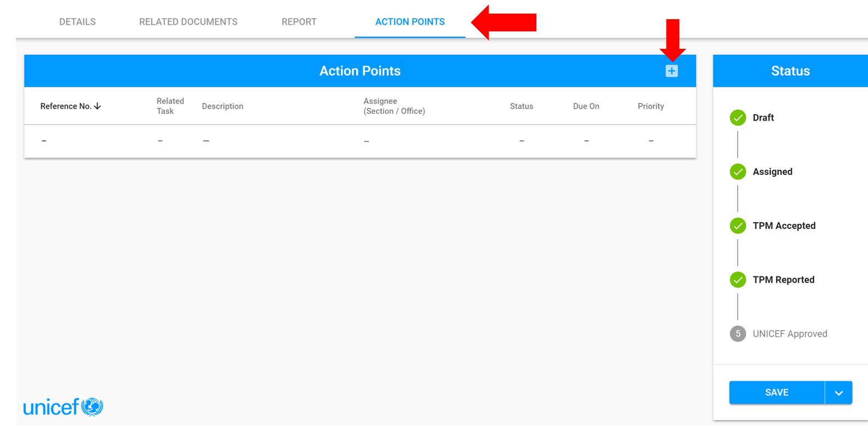
Task: Click the Save button
Action: pyautogui.click(x=777, y=393)
